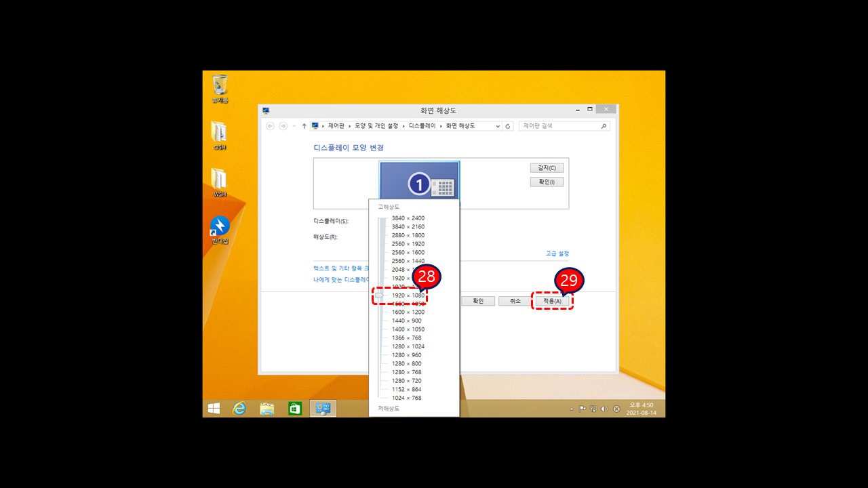Click the 감지(C) detect button

click(547, 167)
